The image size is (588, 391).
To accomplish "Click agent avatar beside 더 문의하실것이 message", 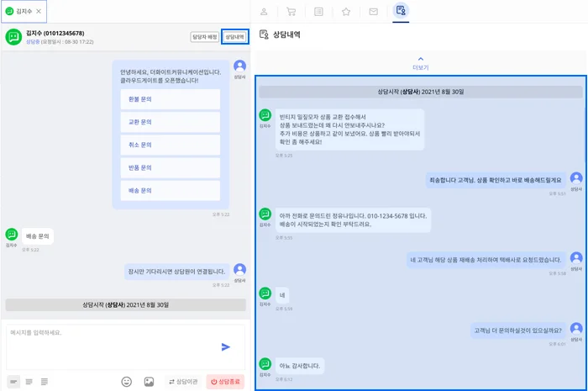I will [576, 328].
